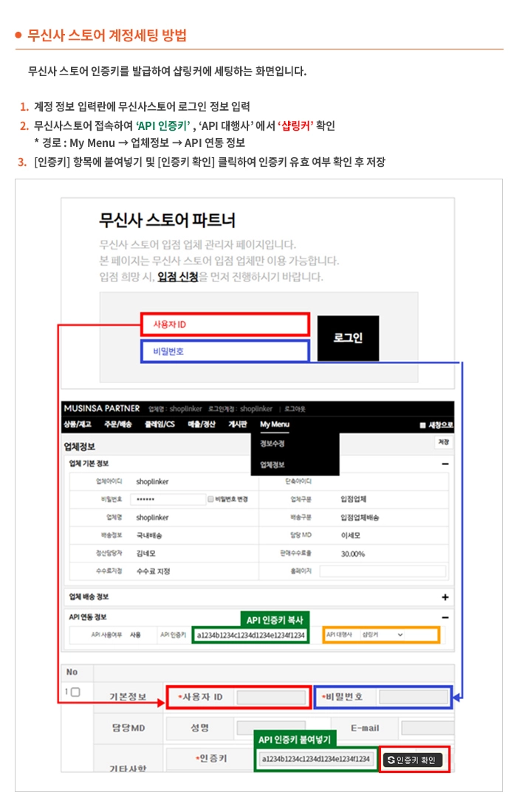Collapse the 업체 기본 정보 section
Screen dimensions: 517x812
pyautogui.click(x=445, y=464)
